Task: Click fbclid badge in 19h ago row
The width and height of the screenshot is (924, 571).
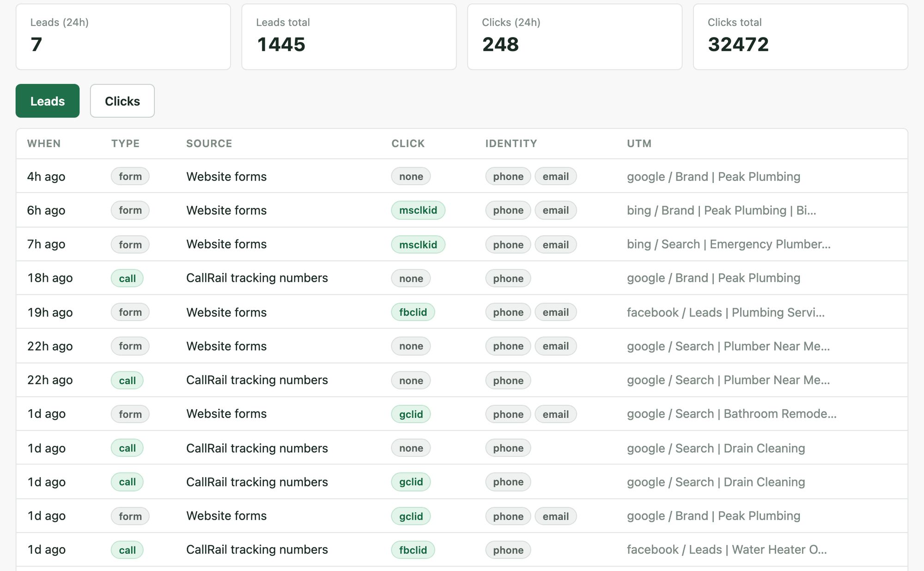Action: 413,312
